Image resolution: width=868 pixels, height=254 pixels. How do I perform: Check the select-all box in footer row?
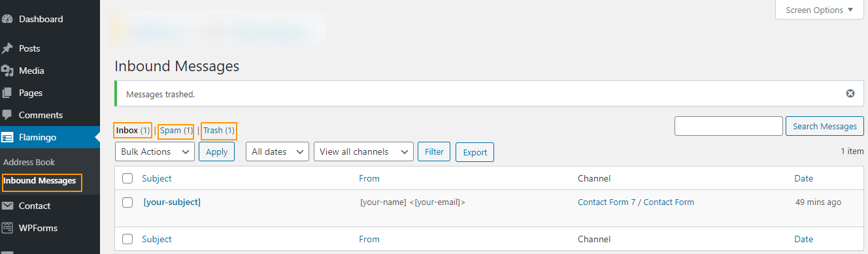(x=127, y=239)
